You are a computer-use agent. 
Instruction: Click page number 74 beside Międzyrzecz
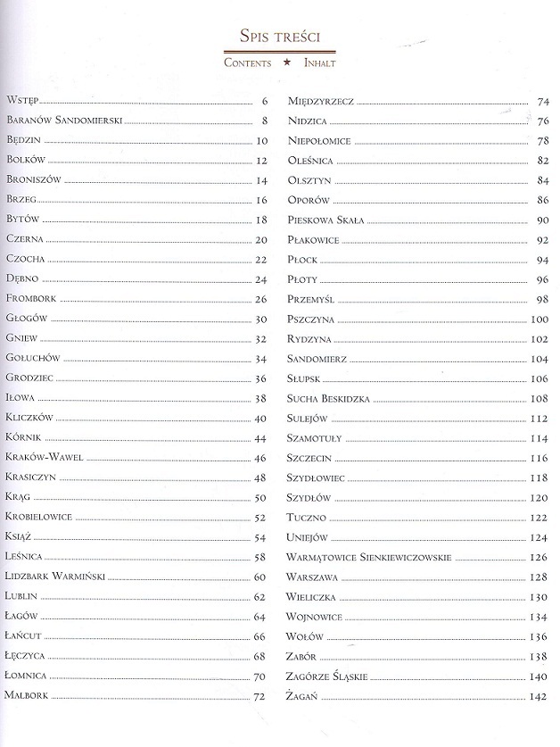coord(543,102)
